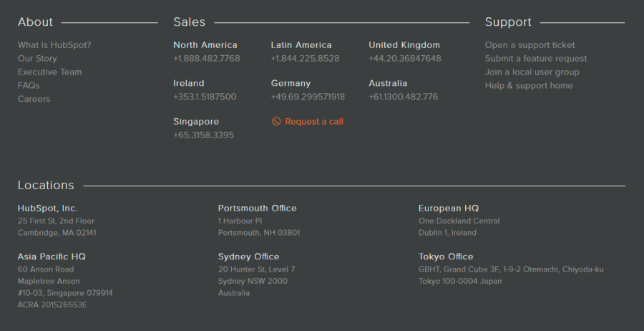
Task: Open the Request a call link
Action: pyautogui.click(x=314, y=122)
